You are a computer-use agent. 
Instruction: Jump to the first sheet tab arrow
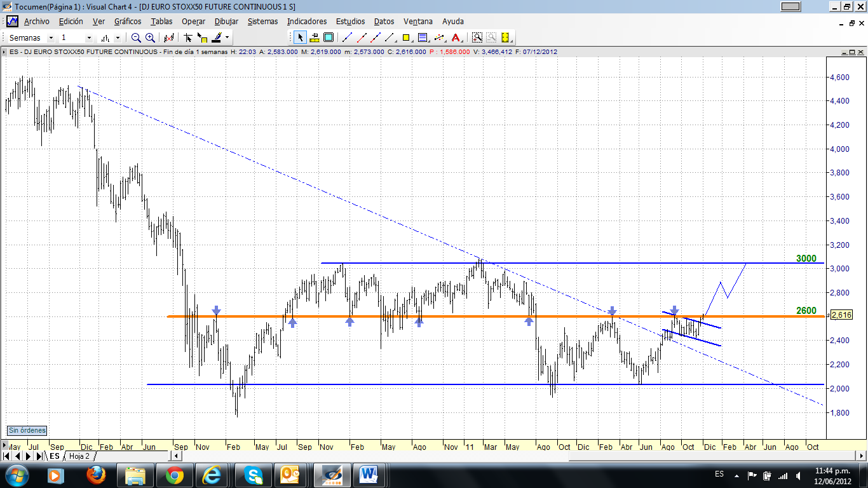[x=7, y=456]
